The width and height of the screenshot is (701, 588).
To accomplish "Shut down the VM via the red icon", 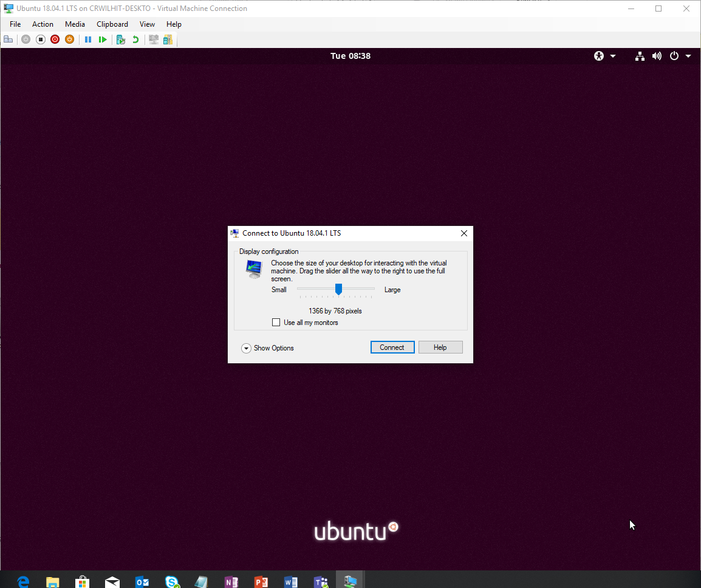I will pyautogui.click(x=55, y=39).
